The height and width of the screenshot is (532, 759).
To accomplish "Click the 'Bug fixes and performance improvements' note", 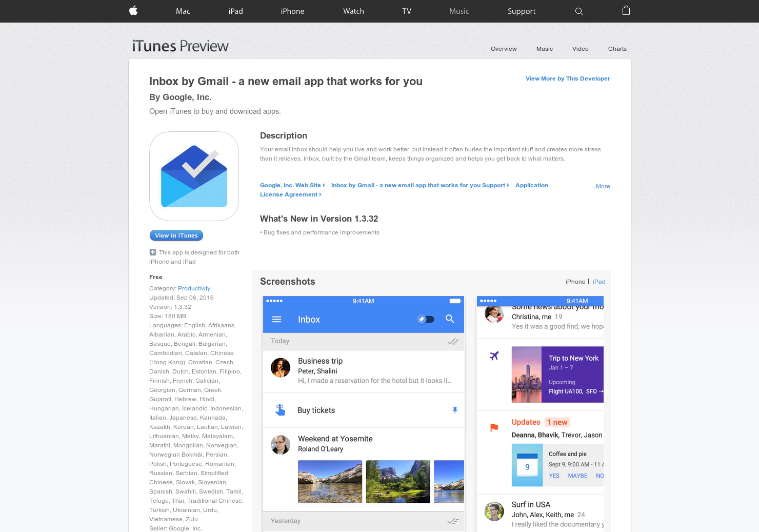I will click(319, 232).
